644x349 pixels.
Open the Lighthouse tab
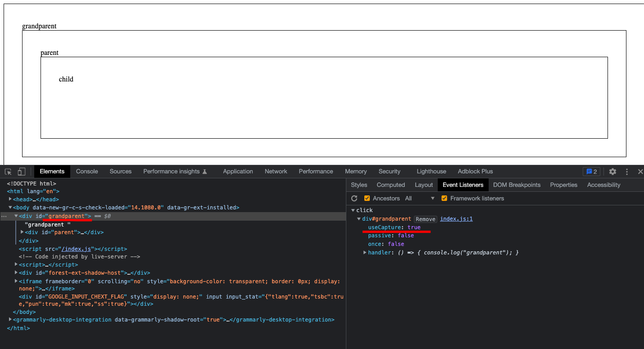point(431,172)
